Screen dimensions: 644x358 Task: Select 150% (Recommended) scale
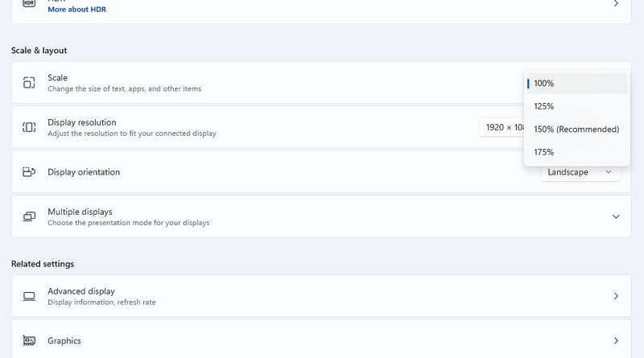click(x=576, y=130)
